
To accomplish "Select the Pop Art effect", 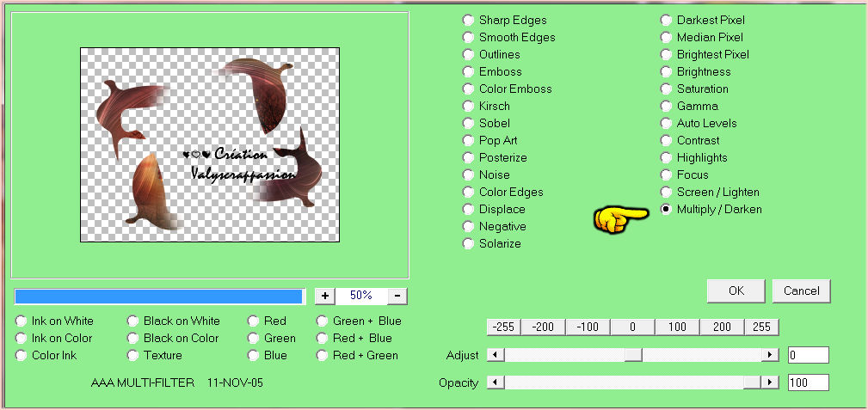I will (469, 140).
